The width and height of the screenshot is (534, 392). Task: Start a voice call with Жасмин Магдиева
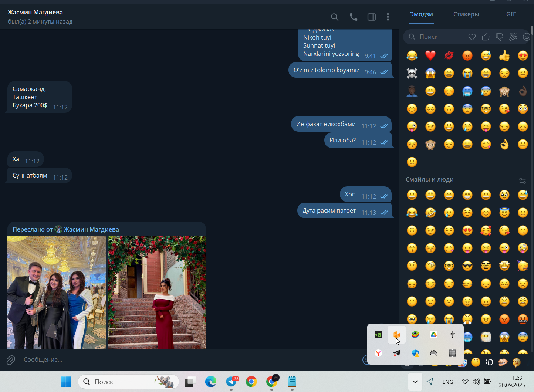354,17
